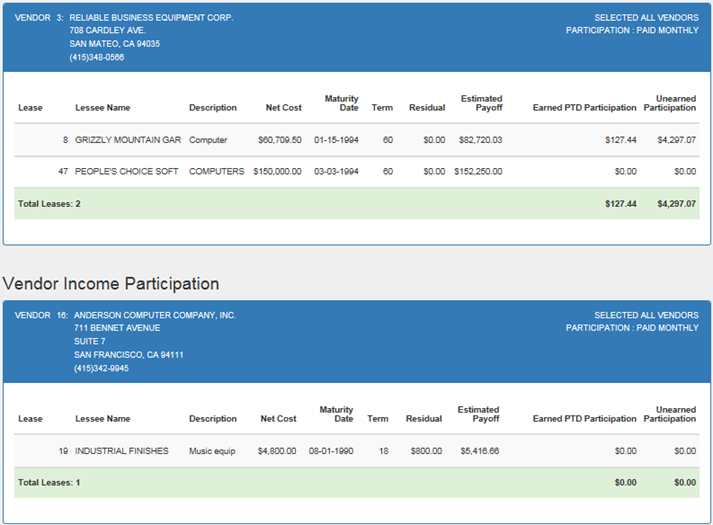Screen dimensions: 713x525
Task: Click RELIABLE BUSINESS EQUIPMENT CORP. vendor name
Action: pos(151,18)
